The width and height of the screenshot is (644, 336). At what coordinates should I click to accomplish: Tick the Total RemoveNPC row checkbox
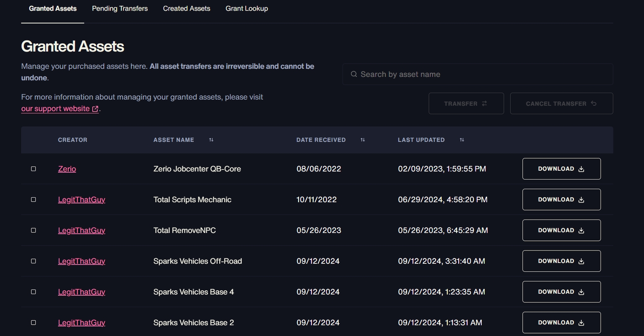click(x=34, y=230)
